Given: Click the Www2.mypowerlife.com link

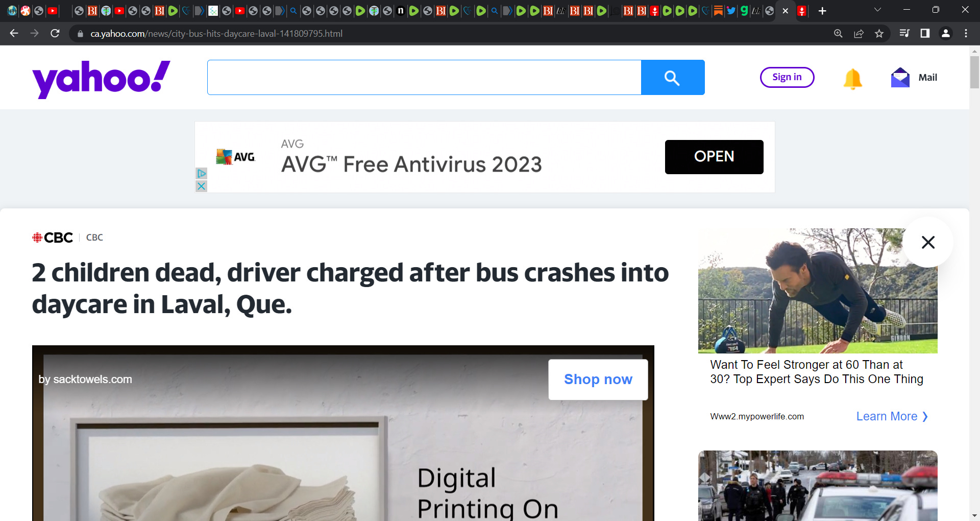Looking at the screenshot, I should [x=757, y=416].
